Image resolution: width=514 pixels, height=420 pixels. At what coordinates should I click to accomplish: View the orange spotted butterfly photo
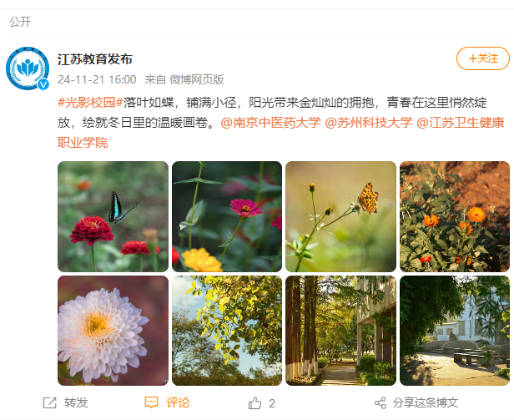coord(341,216)
